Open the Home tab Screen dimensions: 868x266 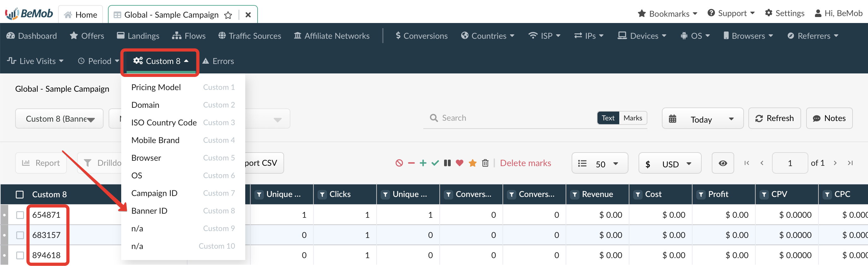[80, 15]
